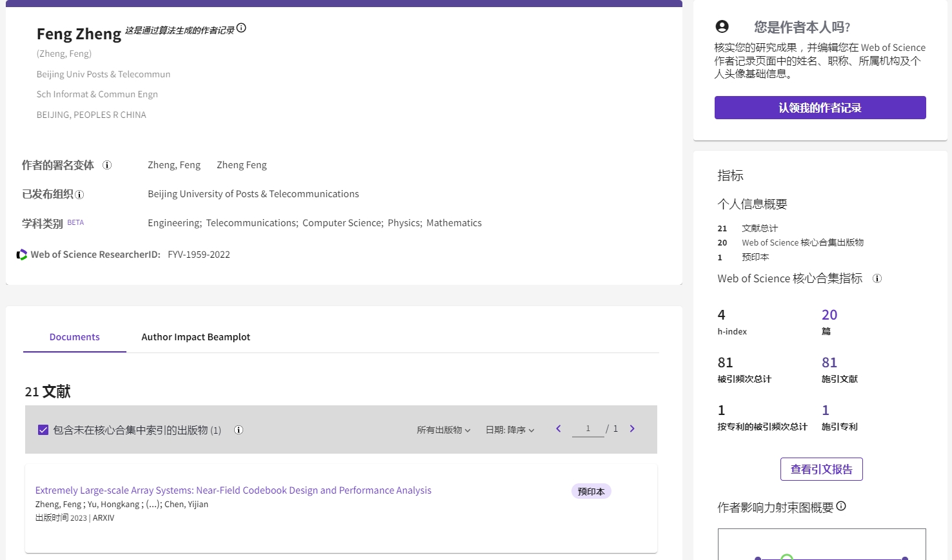
Task: Click 出版时间 2023 | ARXIV text
Action: click(x=75, y=517)
